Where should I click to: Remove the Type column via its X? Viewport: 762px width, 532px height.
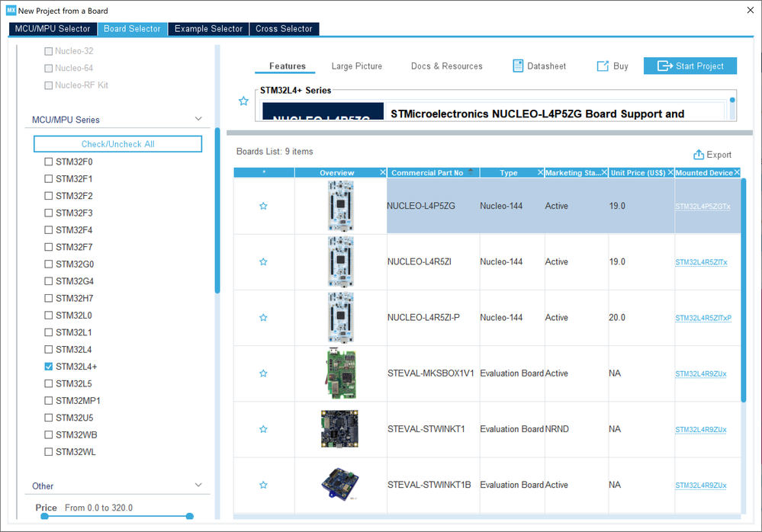540,172
